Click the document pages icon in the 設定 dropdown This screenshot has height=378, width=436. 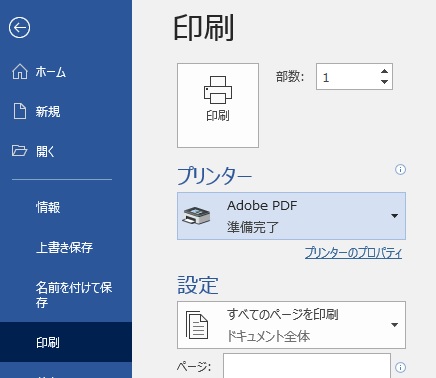pyautogui.click(x=197, y=325)
